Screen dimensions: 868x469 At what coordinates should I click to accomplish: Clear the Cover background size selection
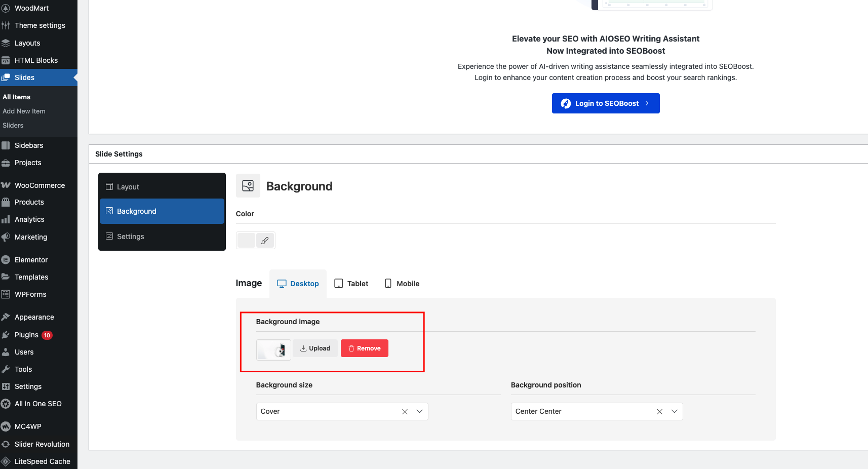tap(405, 412)
